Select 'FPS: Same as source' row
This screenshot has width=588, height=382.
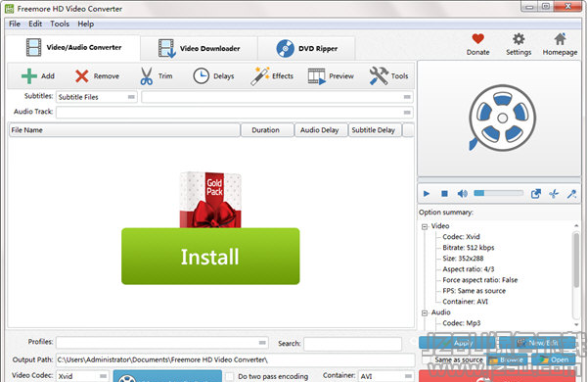coord(474,291)
